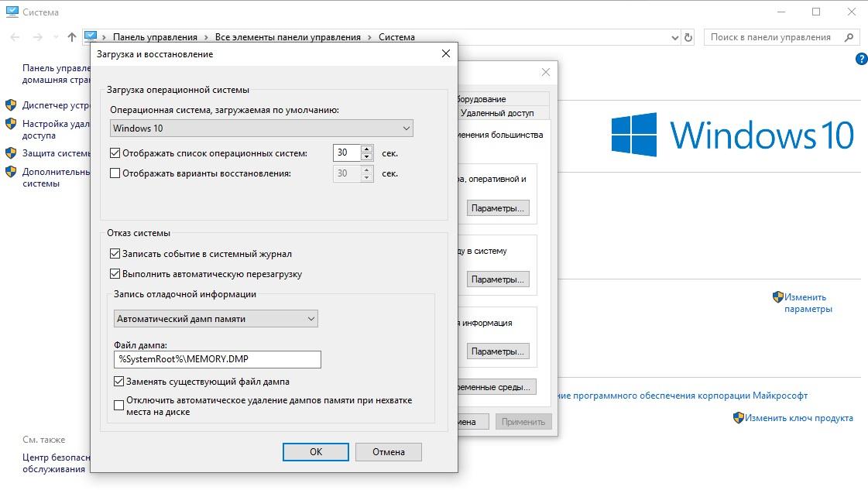Close the System Properties dialog behind

[546, 72]
